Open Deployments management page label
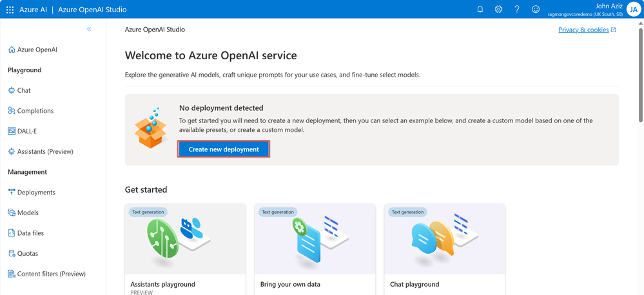This screenshot has height=295, width=644. pyautogui.click(x=36, y=192)
